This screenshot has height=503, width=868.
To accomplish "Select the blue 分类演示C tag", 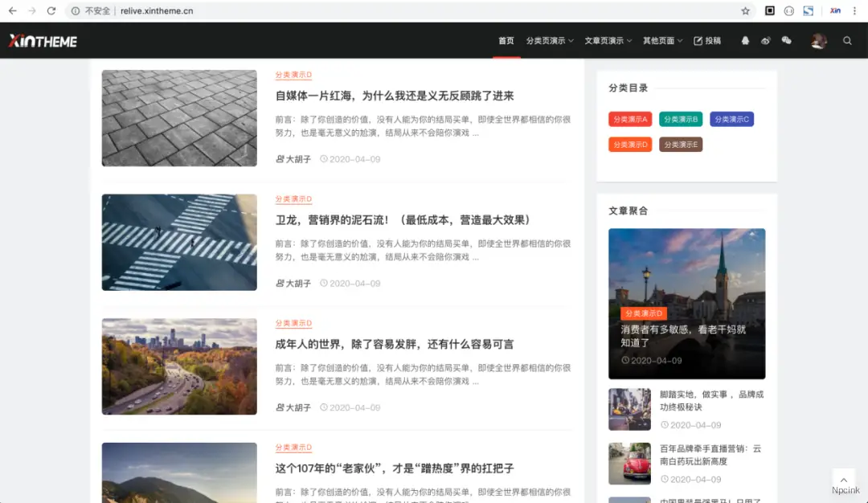I will click(x=731, y=119).
